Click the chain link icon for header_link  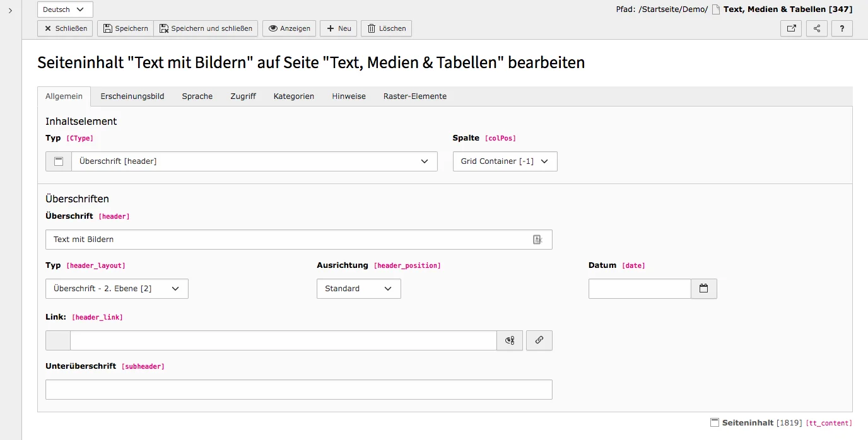[539, 340]
